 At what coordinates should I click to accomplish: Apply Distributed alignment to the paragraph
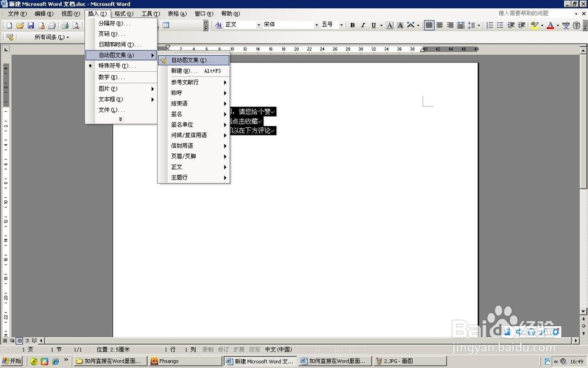(x=461, y=25)
